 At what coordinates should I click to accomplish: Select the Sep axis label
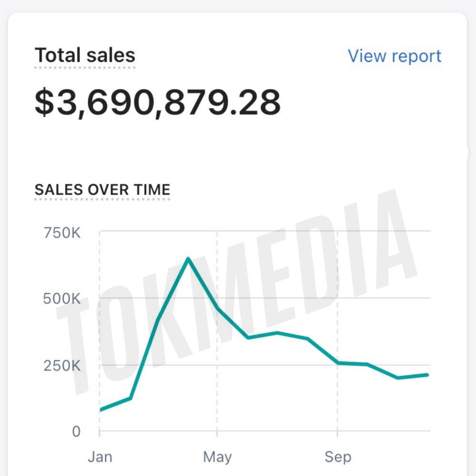pos(338,456)
